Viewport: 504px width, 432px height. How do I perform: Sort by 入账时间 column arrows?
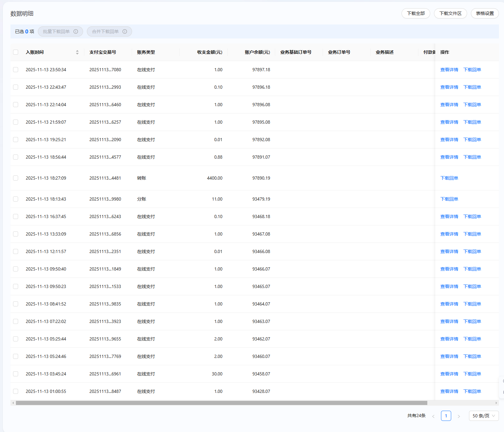click(x=77, y=52)
